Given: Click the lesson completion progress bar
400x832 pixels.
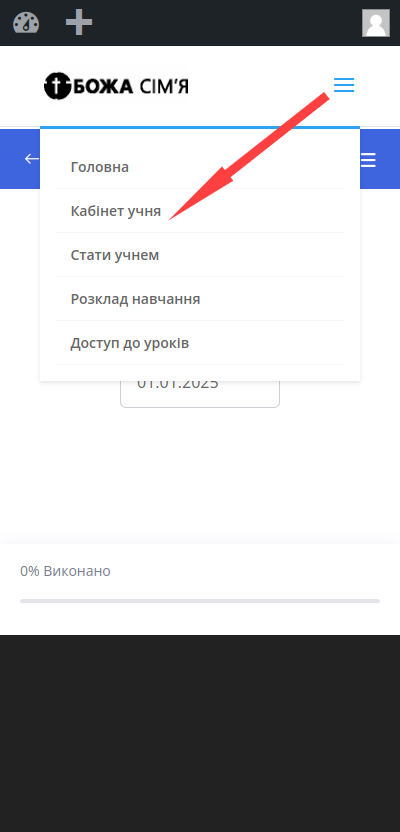Looking at the screenshot, I should point(200,601).
